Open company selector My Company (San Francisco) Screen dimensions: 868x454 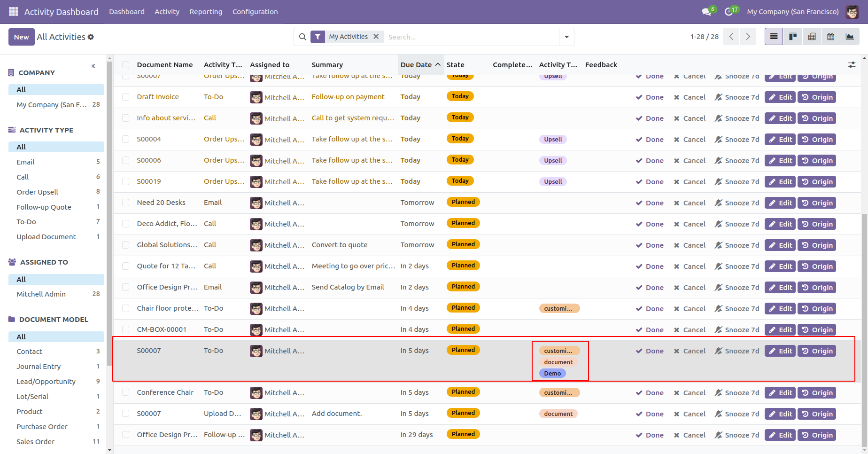[x=792, y=12]
